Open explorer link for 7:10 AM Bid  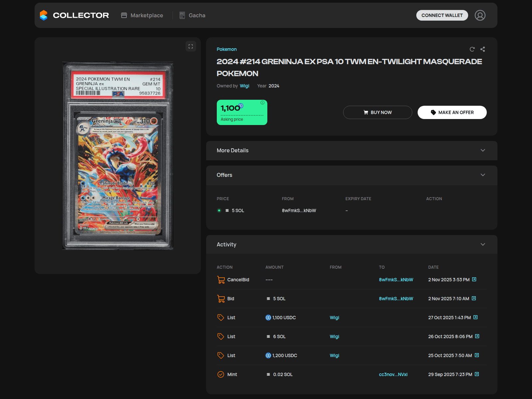[x=474, y=298]
